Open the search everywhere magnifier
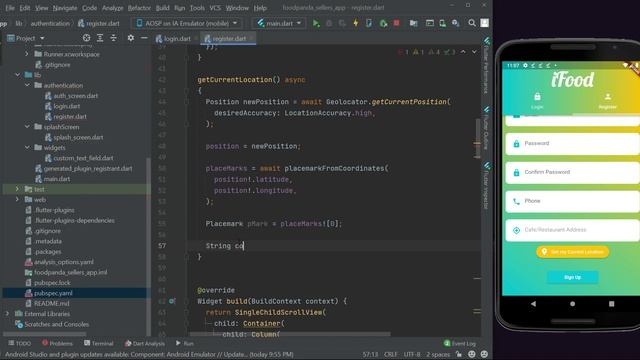This screenshot has height=360, width=640. pyautogui.click(x=472, y=23)
